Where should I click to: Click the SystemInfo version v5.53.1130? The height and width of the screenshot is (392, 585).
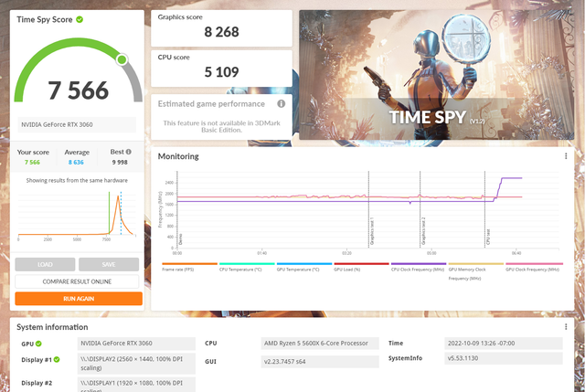coord(504,358)
